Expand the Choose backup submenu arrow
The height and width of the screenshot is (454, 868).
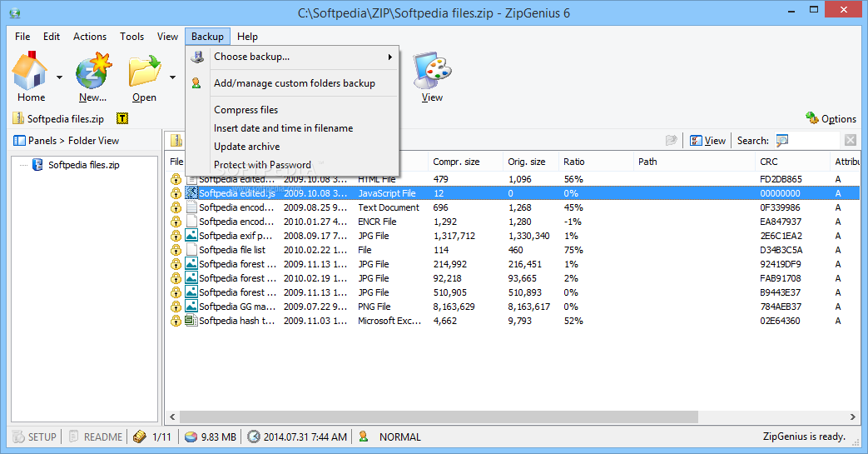[389, 57]
